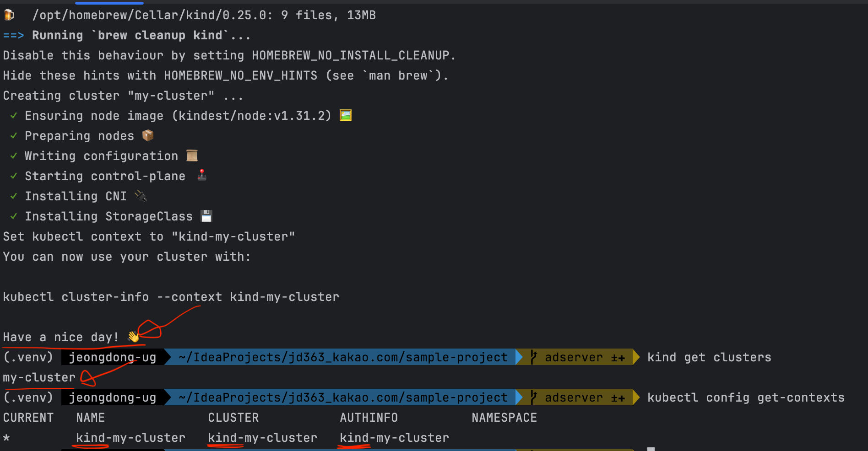This screenshot has width=868, height=451.
Task: Click the blue progress bar at top edge
Action: [109, 3]
